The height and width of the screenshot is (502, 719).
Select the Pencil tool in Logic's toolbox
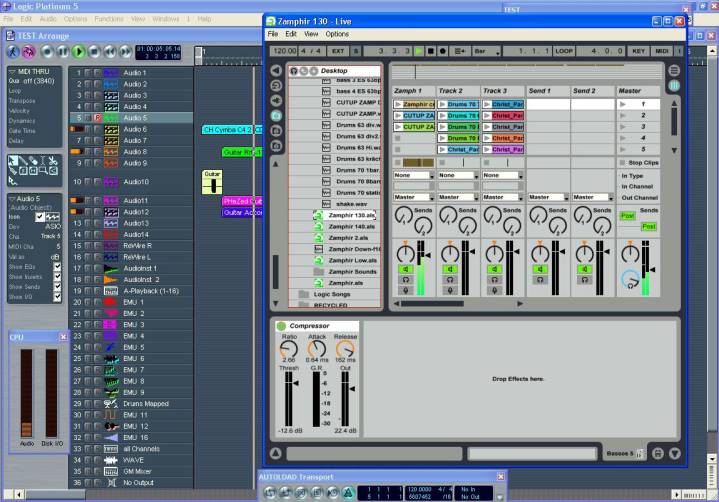pos(23,161)
